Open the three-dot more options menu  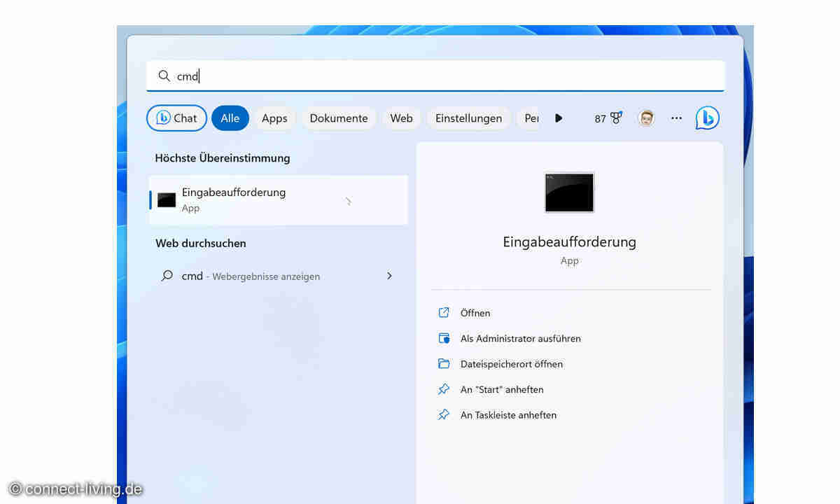[x=676, y=118]
